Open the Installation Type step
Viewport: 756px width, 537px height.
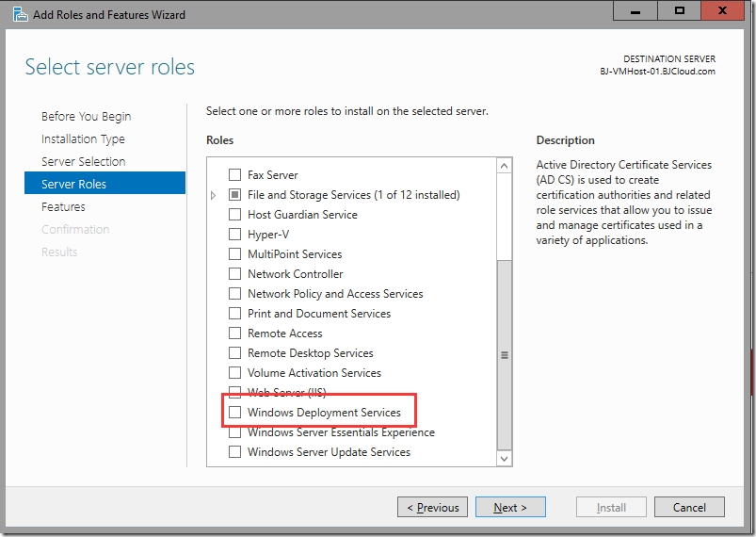[83, 138]
